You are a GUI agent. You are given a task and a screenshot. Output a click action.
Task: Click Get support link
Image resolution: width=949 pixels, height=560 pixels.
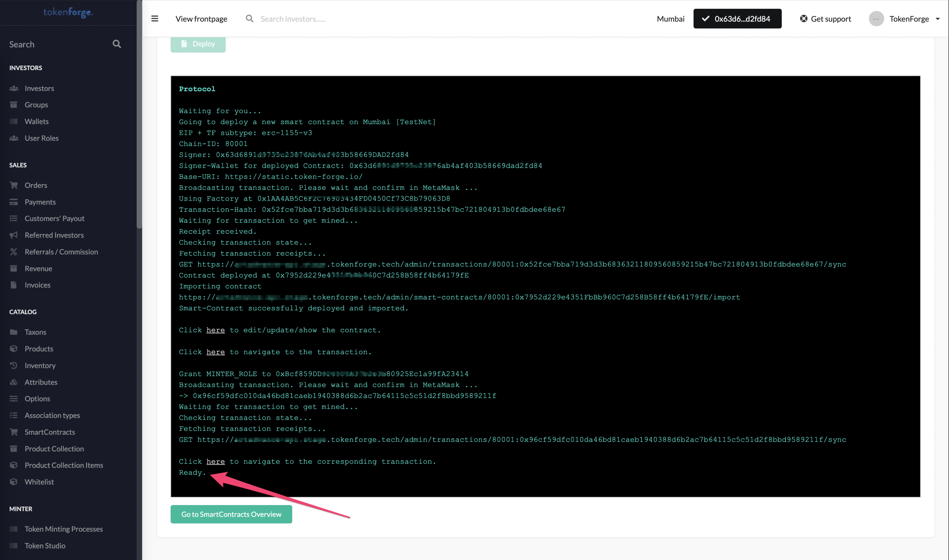pyautogui.click(x=825, y=19)
